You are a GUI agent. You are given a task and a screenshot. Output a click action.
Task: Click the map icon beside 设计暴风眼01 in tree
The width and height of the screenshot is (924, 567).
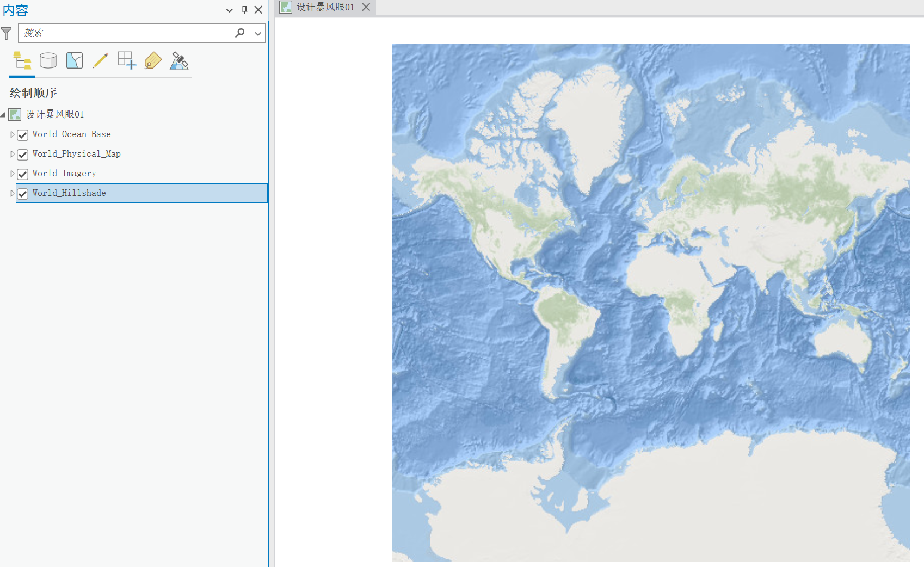15,114
